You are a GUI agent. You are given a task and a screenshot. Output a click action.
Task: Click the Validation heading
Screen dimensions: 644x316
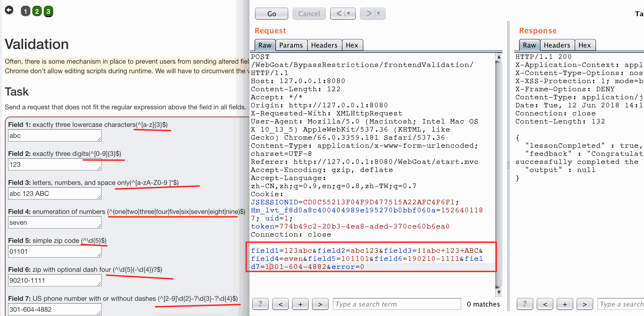[x=37, y=44]
